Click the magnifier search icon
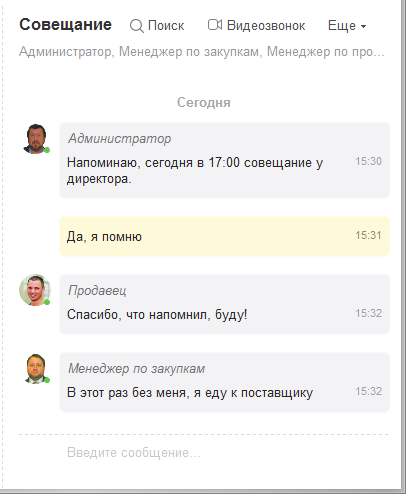Viewport: 408px width, 496px height. coord(137,26)
